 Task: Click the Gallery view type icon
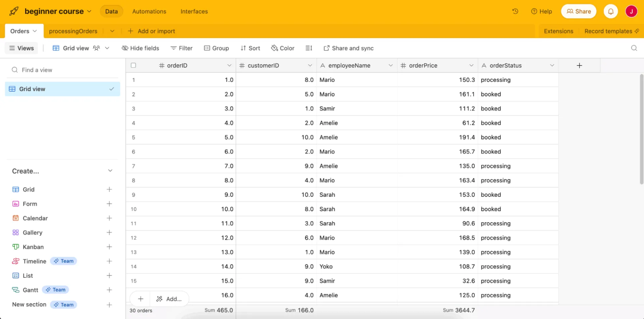coord(15,232)
